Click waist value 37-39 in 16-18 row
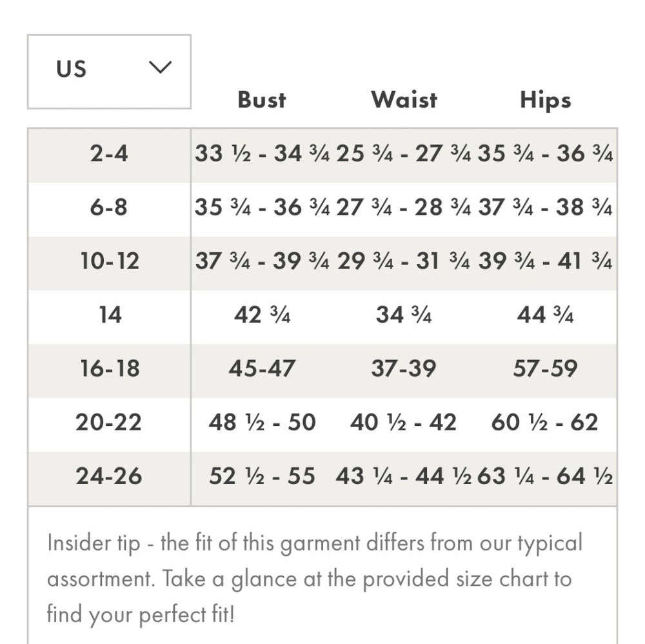The image size is (645, 644). [x=404, y=368]
